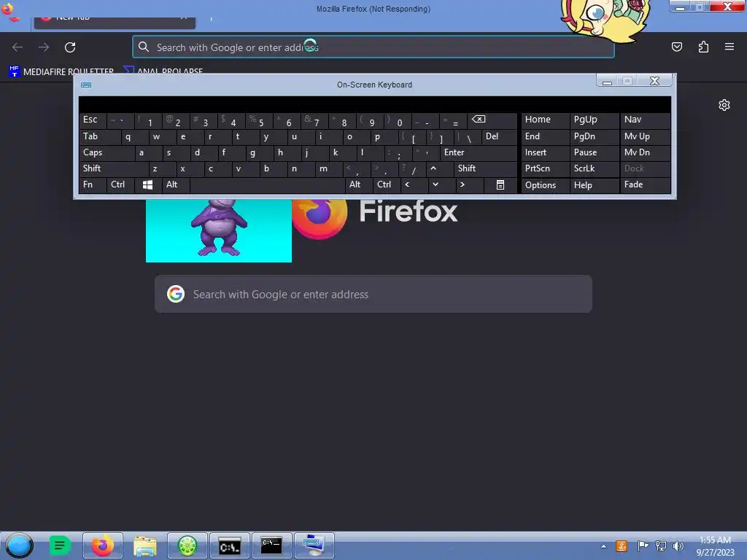Open the Firefox extensions puzzle icon
The width and height of the screenshot is (747, 560).
pyautogui.click(x=704, y=47)
